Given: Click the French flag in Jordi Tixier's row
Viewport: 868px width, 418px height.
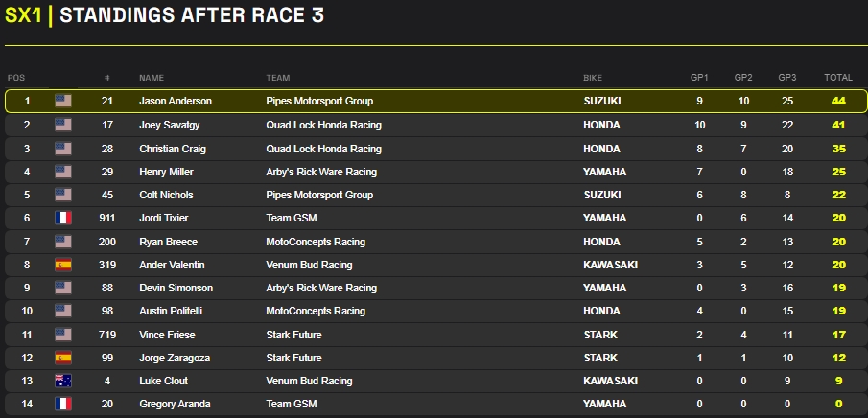Looking at the screenshot, I should [63, 218].
